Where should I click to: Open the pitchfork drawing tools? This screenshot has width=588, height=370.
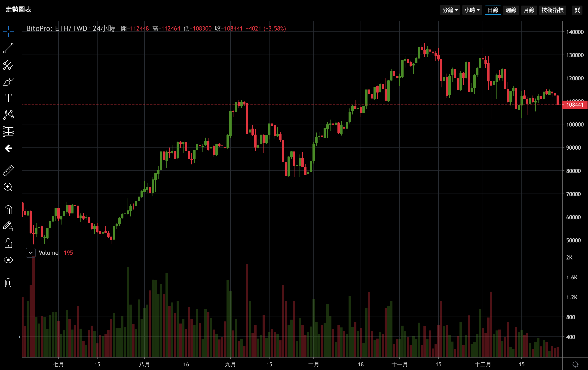coord(8,65)
